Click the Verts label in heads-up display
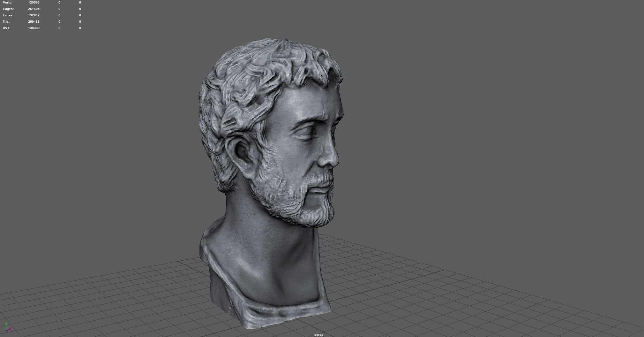This screenshot has height=337, width=644. (7, 3)
